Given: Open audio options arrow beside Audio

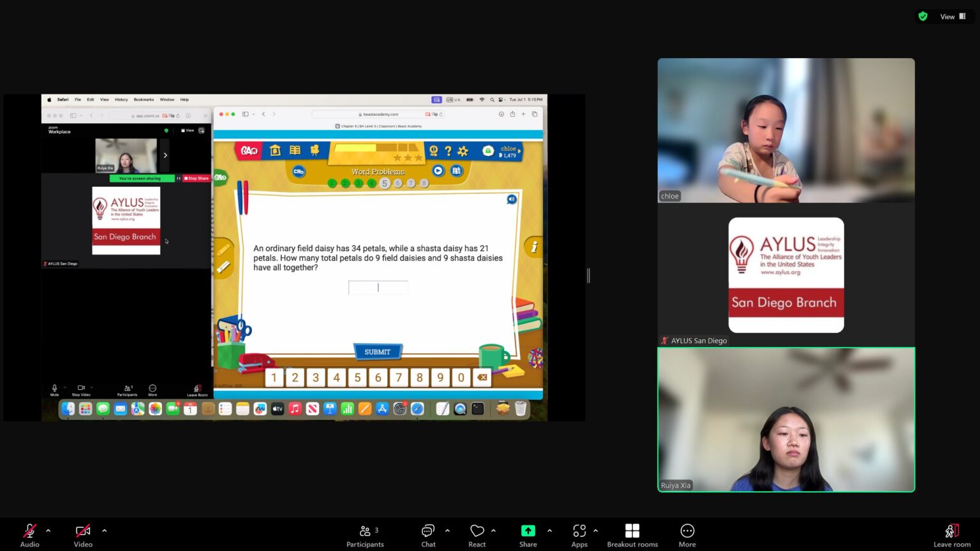Looking at the screenshot, I should (48, 531).
